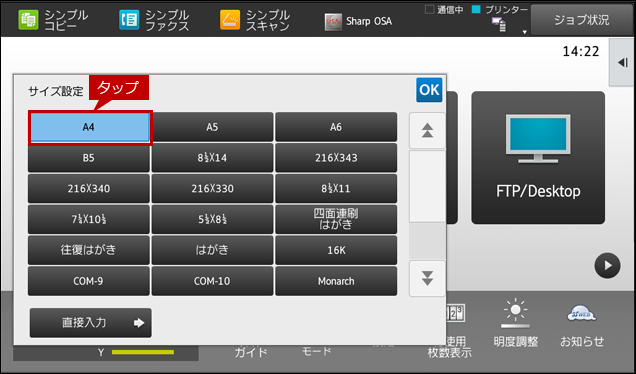
Task: Select A4 paper size
Action: tap(89, 127)
